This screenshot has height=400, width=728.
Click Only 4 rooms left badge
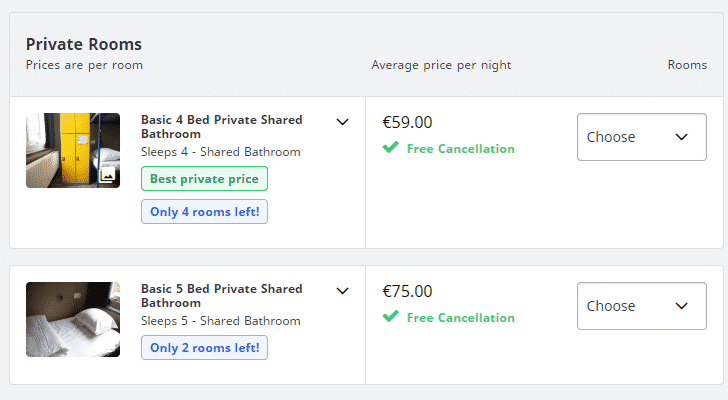(x=204, y=212)
